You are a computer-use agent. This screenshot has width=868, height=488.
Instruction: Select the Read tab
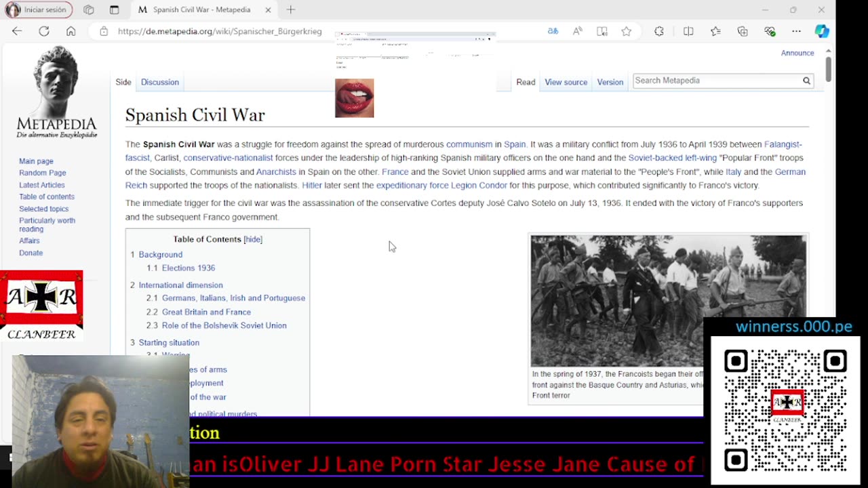coord(526,82)
